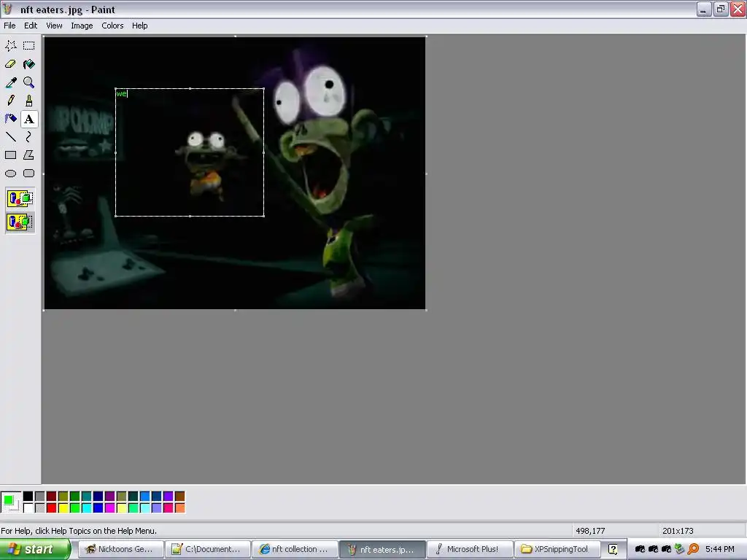747x560 pixels.
Task: Open the Windows start menu
Action: 34,549
